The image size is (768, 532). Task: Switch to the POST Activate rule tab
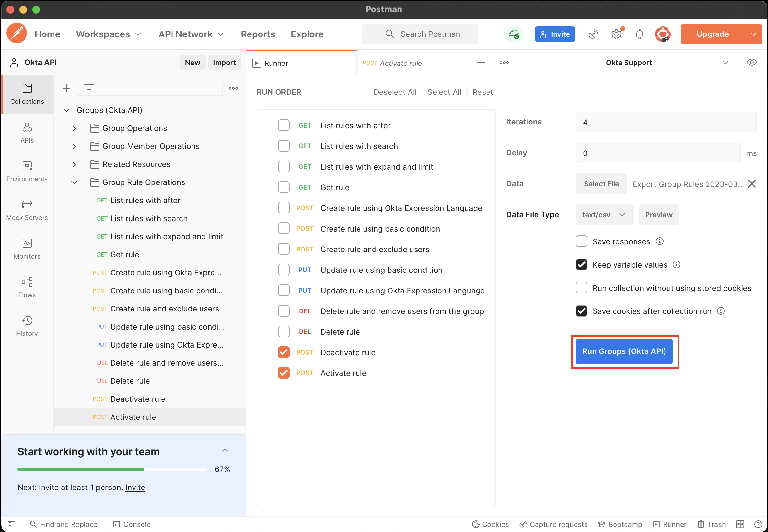pos(412,63)
